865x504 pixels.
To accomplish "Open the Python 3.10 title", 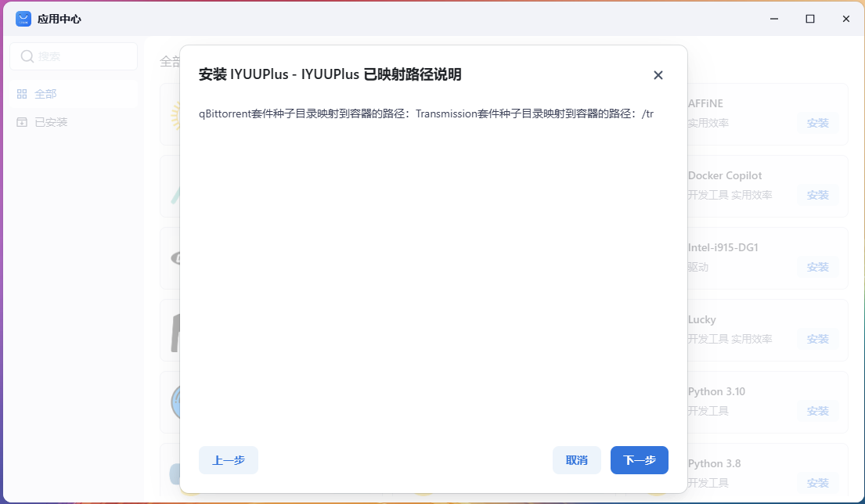I will click(716, 391).
